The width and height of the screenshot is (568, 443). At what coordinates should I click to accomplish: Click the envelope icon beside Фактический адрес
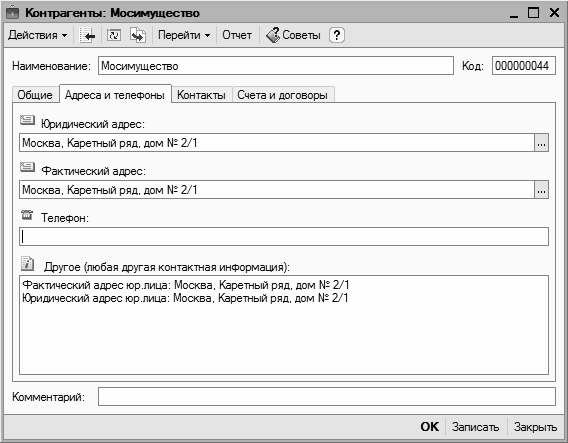pyautogui.click(x=28, y=167)
